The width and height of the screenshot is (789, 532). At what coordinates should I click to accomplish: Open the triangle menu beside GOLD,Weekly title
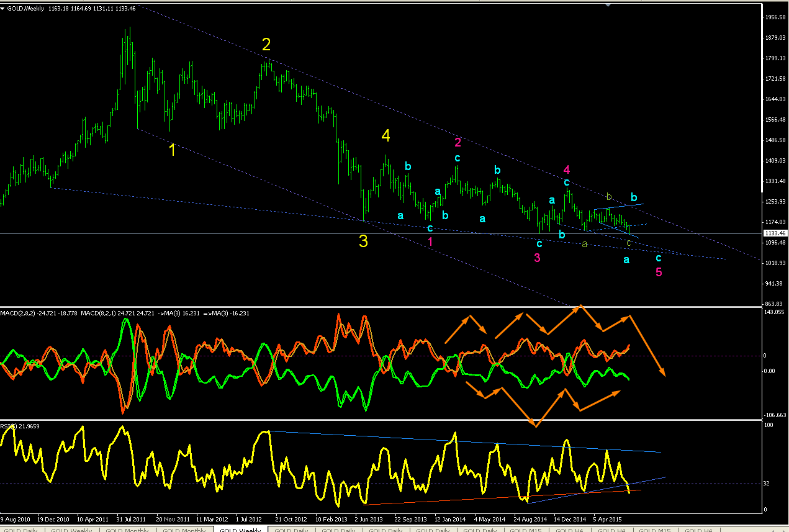(x=3, y=8)
